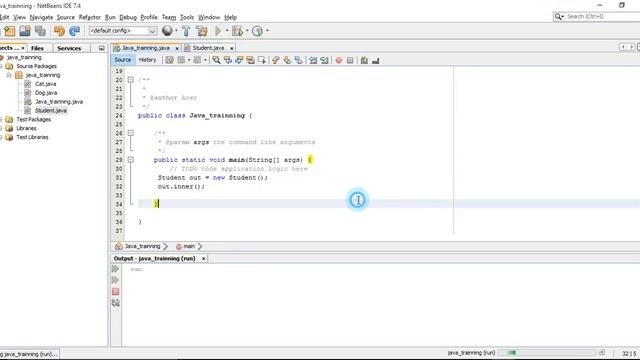Stop macro recording with grey square icon
Screen dimensions: 640x360
pos(350,60)
